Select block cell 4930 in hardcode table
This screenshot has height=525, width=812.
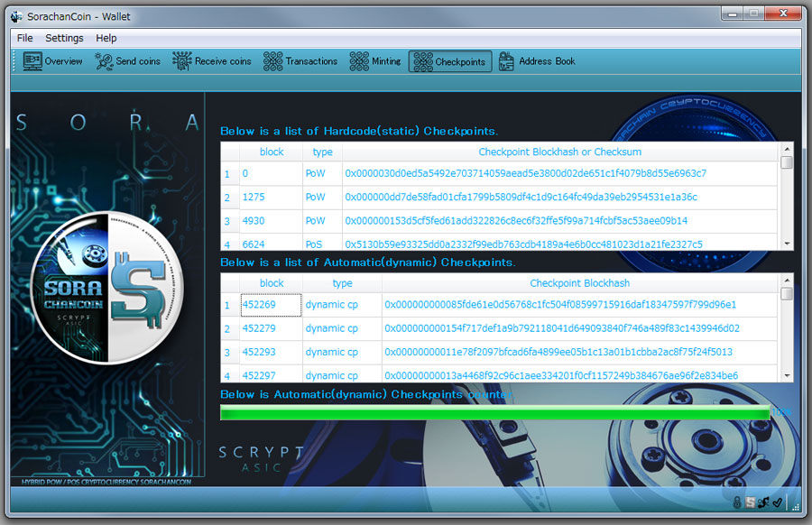(271, 221)
